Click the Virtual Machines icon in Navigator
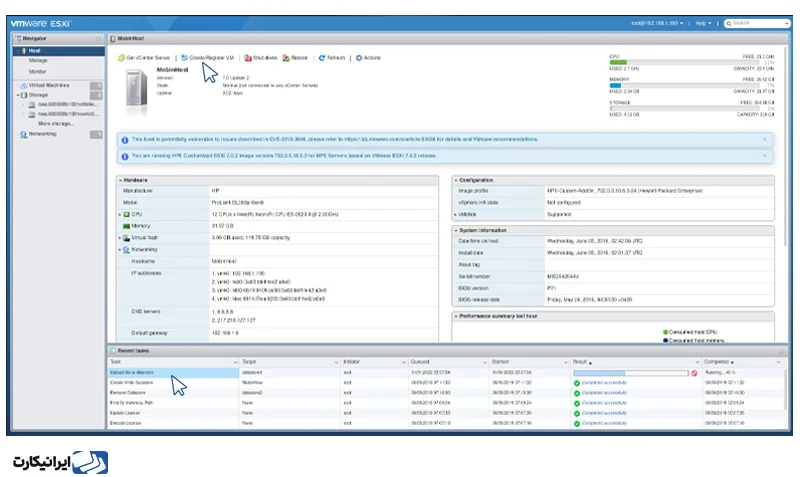 click(23, 86)
